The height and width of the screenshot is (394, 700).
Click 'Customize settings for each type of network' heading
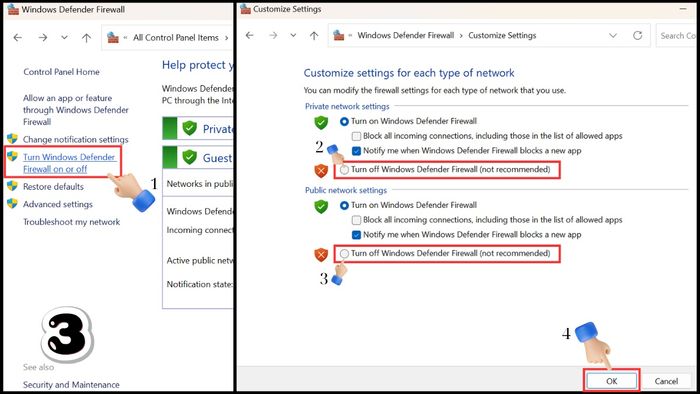pos(409,73)
